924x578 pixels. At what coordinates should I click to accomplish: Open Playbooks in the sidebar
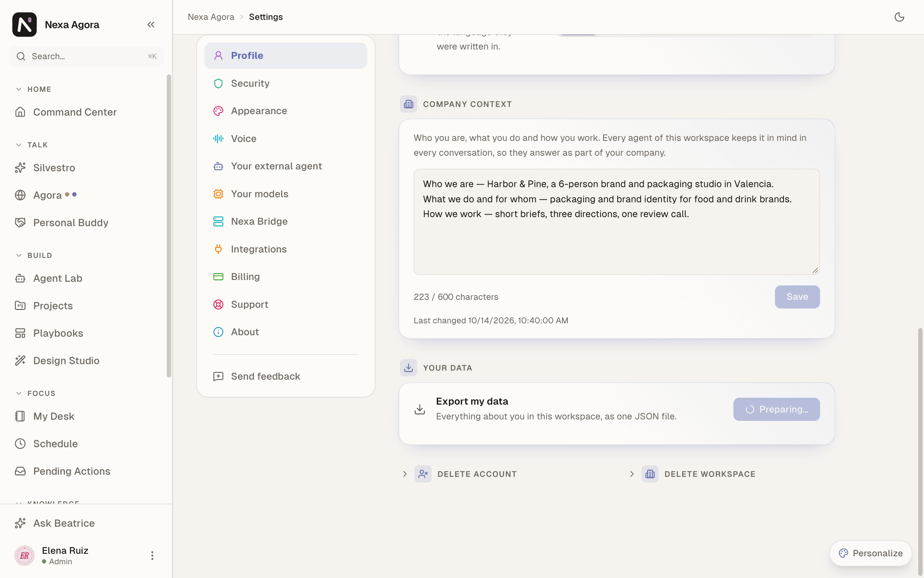coord(86,333)
